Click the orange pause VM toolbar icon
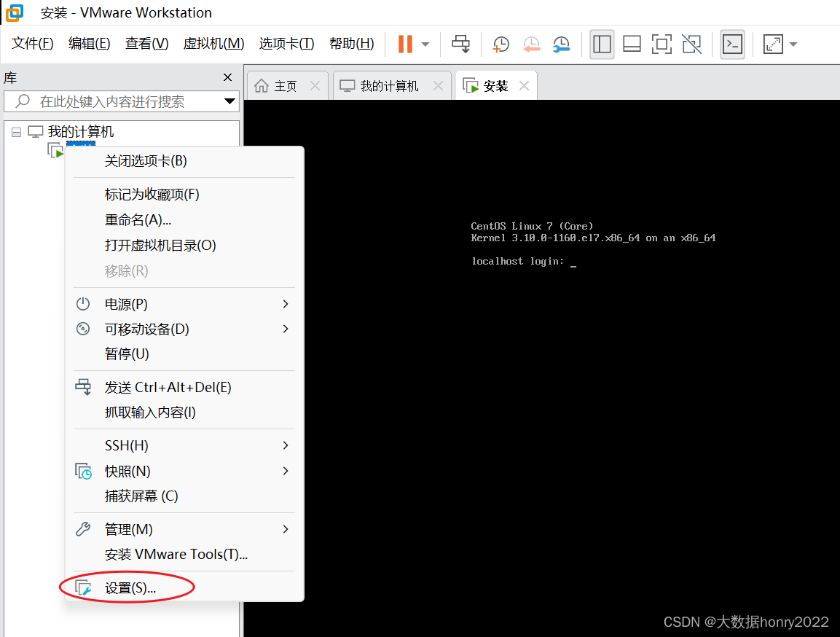The height and width of the screenshot is (637, 840). pyautogui.click(x=406, y=44)
